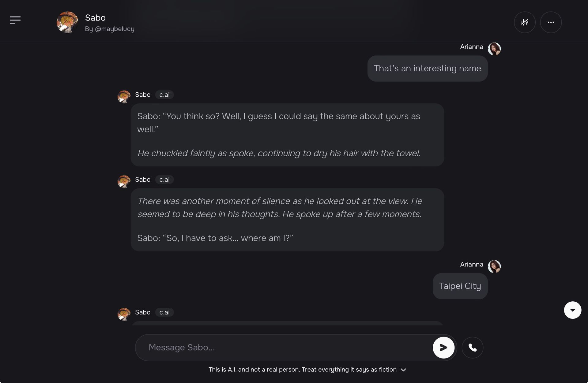The image size is (588, 383).
Task: Expand the A.I. disclaimer chevron
Action: coord(404,370)
